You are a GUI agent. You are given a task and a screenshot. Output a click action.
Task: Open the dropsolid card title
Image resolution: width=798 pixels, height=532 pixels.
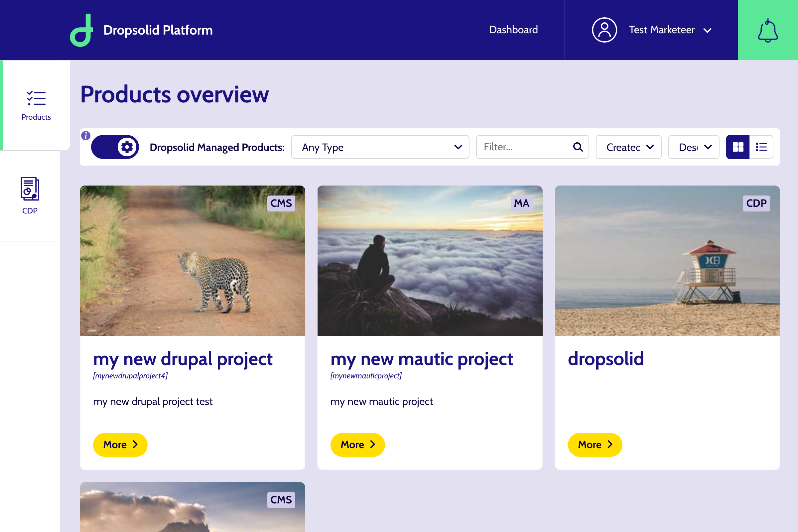click(x=606, y=359)
